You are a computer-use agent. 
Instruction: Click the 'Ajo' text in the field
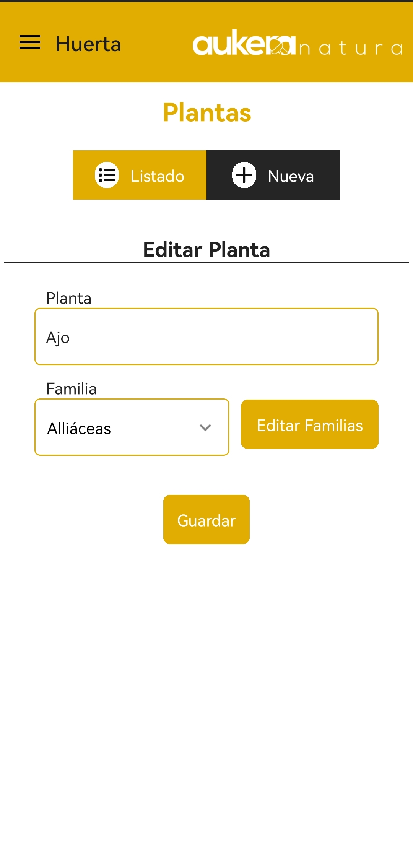58,338
